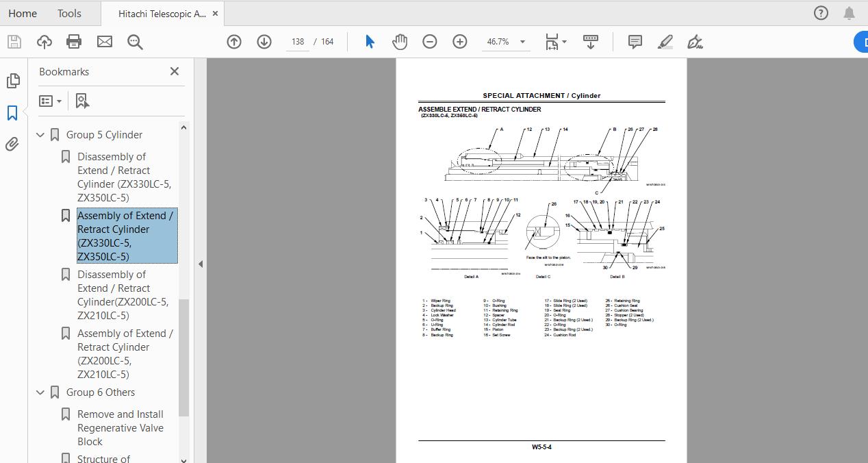Open Group 6 Others bookmark
This screenshot has height=463, width=868.
101,392
